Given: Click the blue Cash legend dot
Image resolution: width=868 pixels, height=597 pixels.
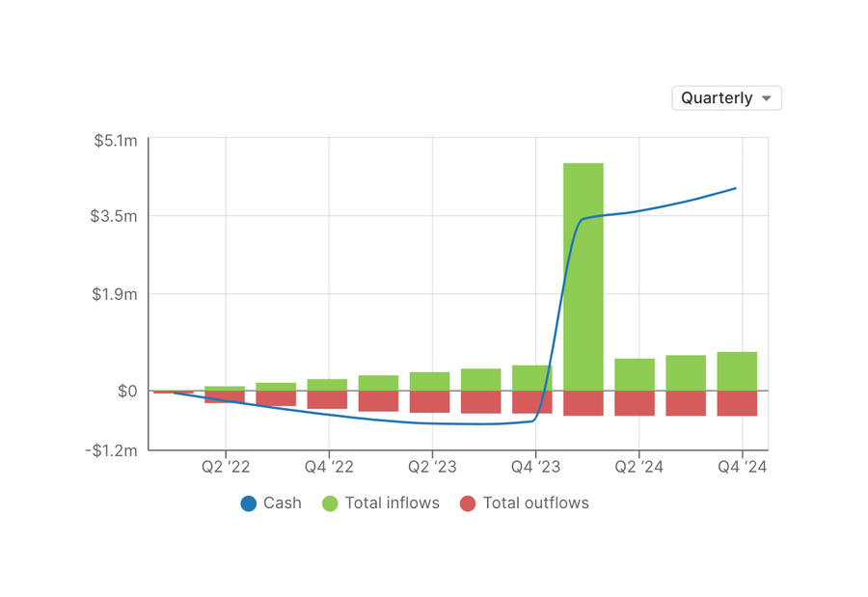Looking at the screenshot, I should (x=248, y=502).
